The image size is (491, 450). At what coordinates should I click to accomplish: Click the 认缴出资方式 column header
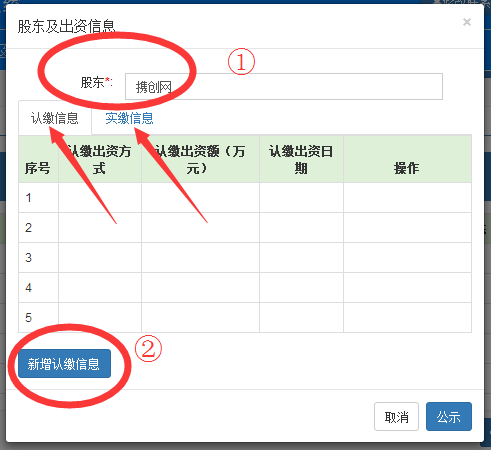tap(100, 159)
